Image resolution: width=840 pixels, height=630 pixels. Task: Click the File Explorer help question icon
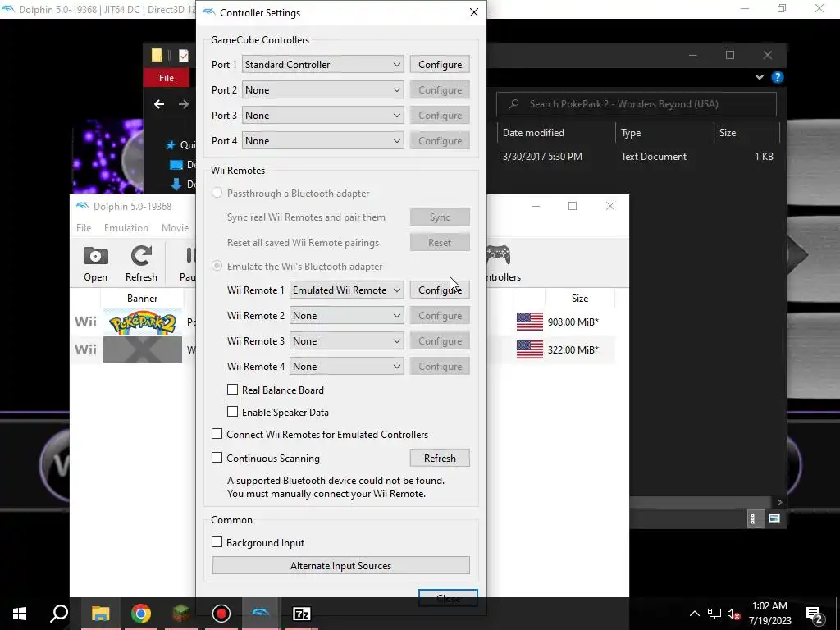(778, 77)
